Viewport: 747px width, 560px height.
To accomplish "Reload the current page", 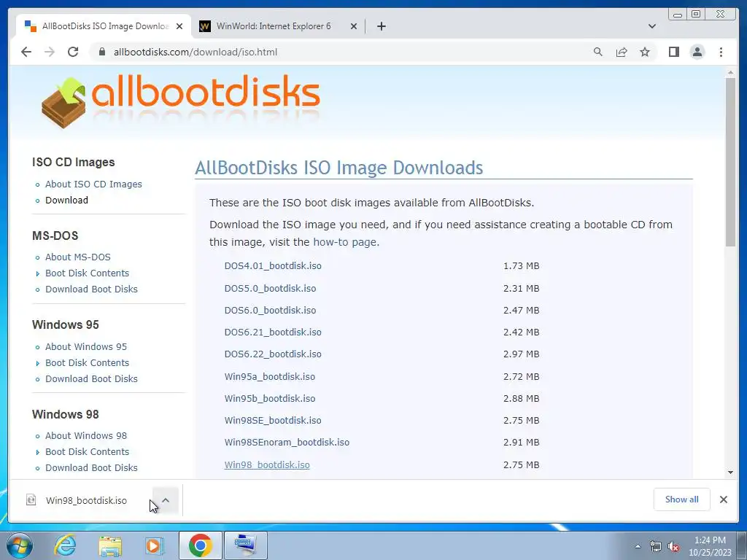I will 73,52.
